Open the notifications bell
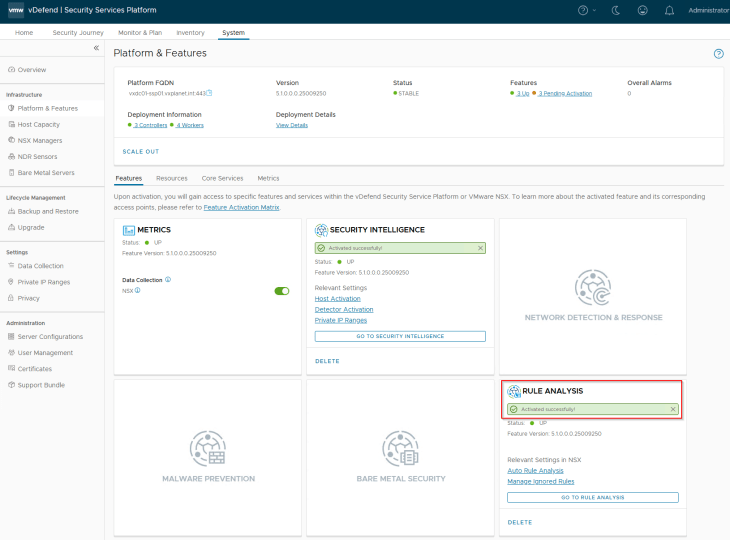The width and height of the screenshot is (730, 540). (x=669, y=10)
